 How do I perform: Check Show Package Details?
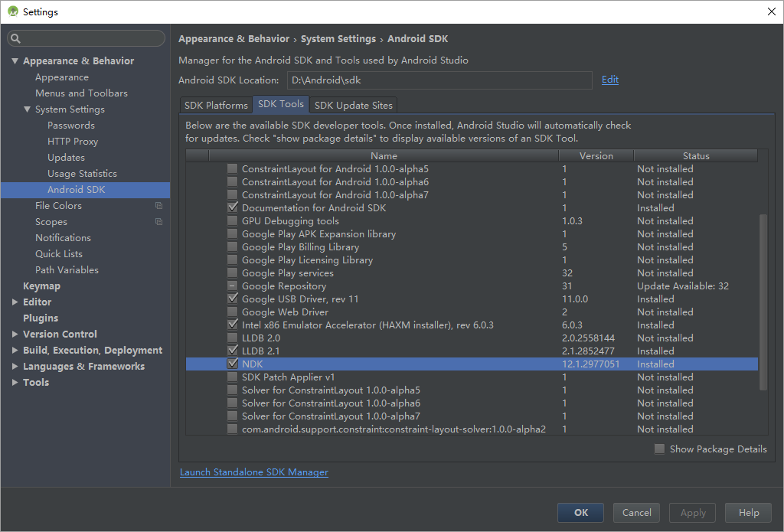pos(659,449)
